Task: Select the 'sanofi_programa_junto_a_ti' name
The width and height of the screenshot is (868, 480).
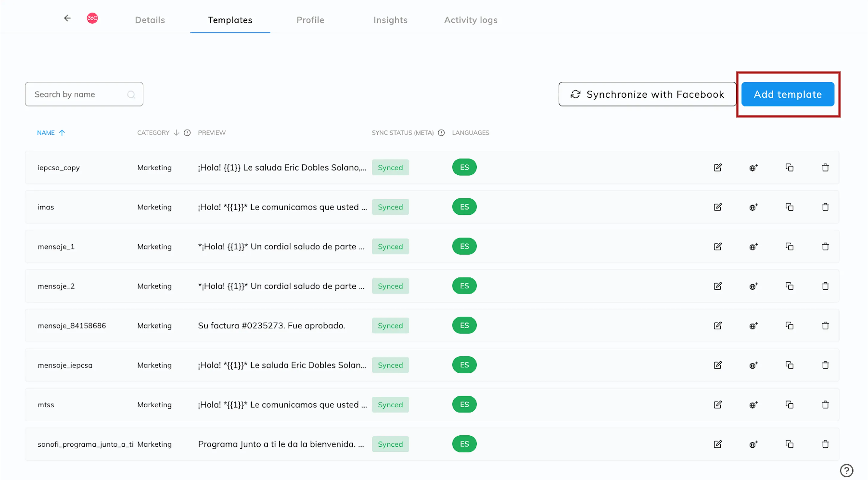Action: (x=86, y=444)
